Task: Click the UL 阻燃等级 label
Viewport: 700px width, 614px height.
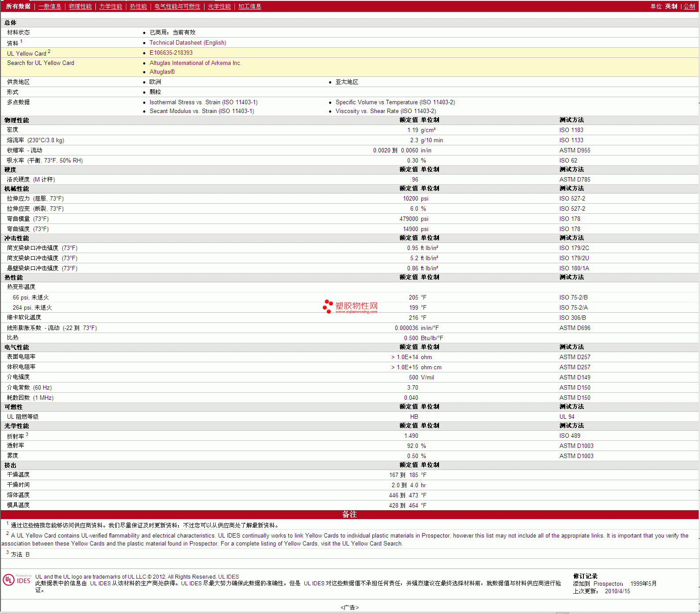Action: (x=23, y=417)
